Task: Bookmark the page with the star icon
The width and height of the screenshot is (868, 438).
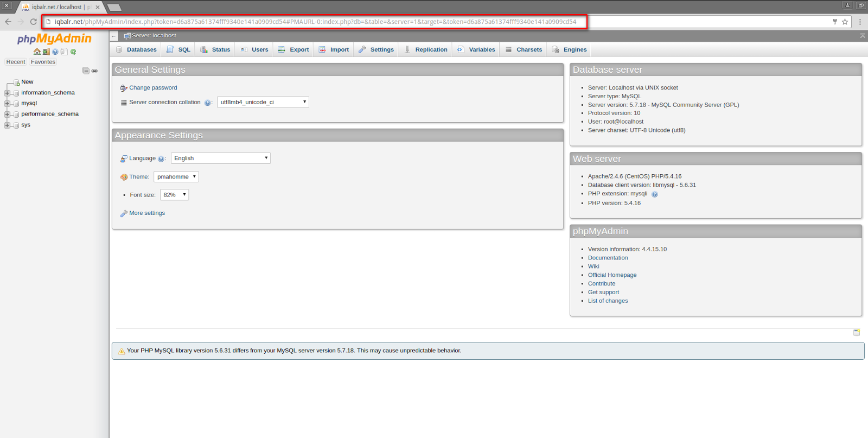Action: (x=845, y=22)
